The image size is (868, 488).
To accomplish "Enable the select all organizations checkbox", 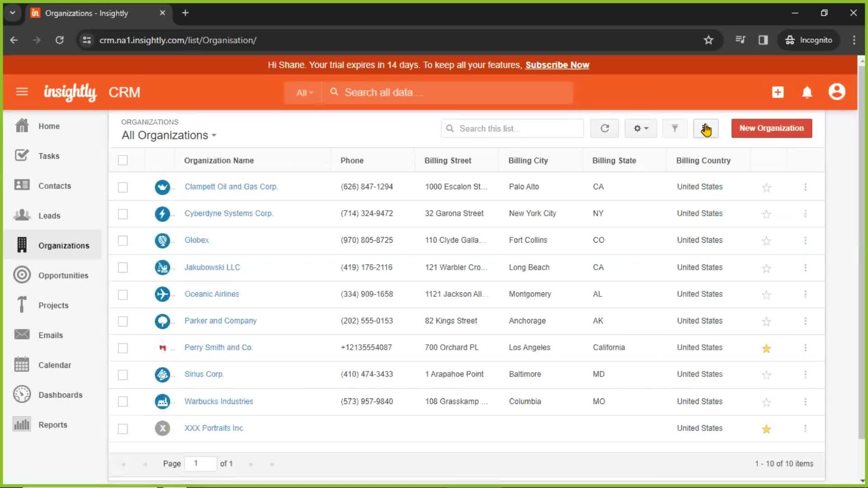I will tap(123, 160).
